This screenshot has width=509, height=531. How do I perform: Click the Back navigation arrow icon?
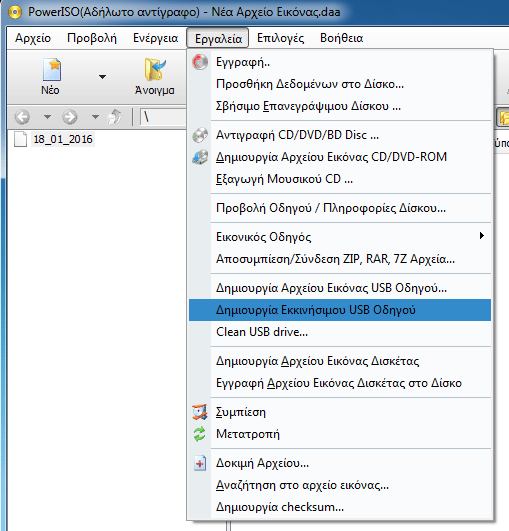pos(22,117)
